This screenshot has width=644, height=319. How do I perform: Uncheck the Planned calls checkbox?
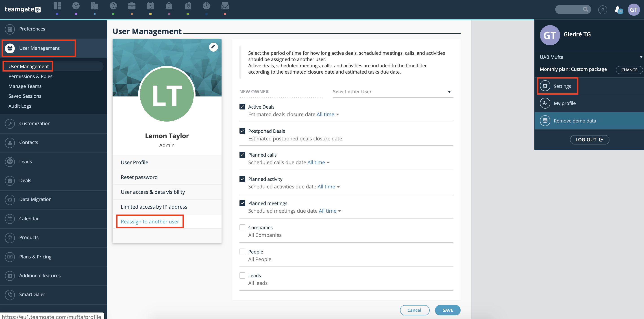[x=242, y=155]
